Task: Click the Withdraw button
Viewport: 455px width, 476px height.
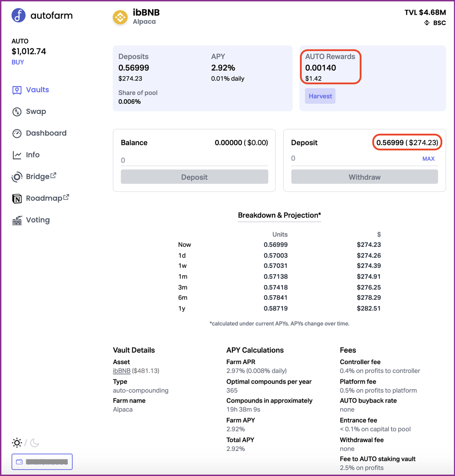Action: [x=364, y=177]
